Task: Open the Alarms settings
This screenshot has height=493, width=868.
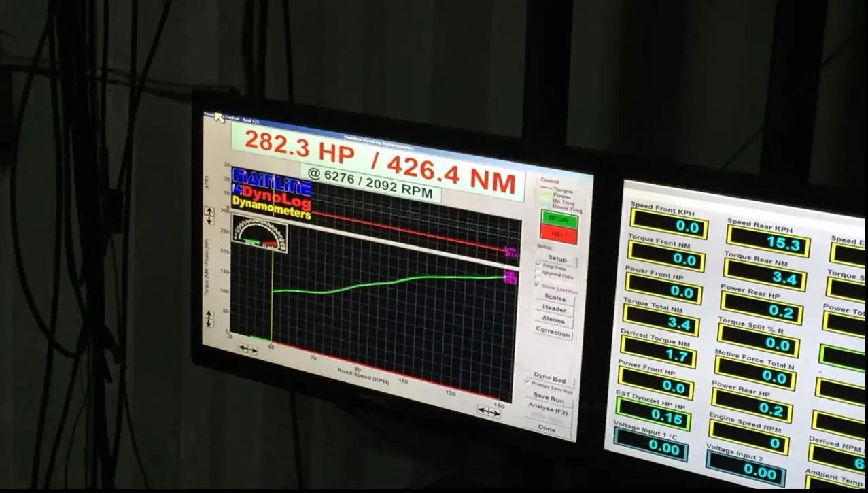Action: point(554,320)
